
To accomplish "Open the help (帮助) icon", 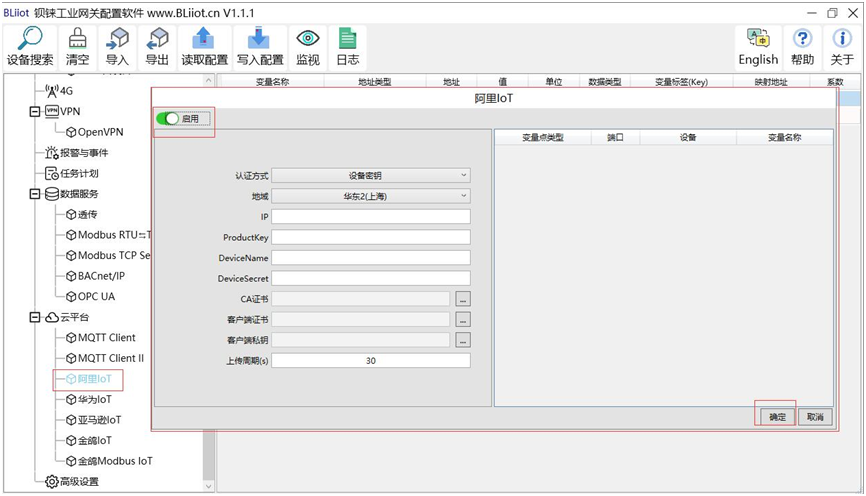I will tap(802, 47).
